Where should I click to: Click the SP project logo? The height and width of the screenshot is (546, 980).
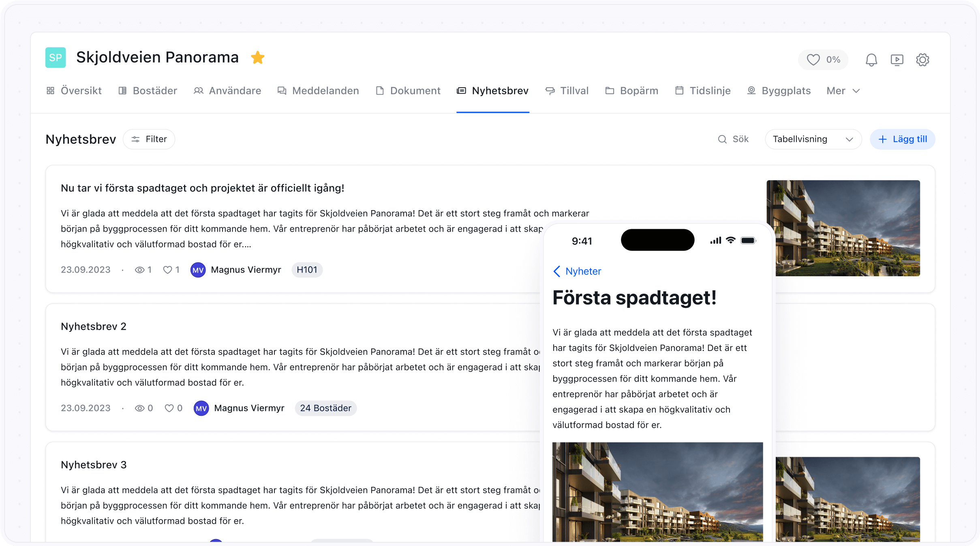56,58
